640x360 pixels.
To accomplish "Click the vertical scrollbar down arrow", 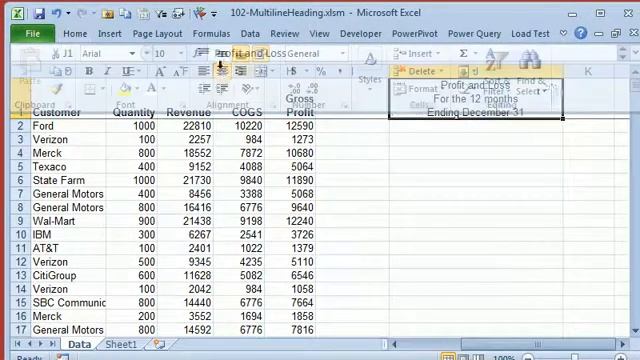I will pyautogui.click(x=635, y=331).
